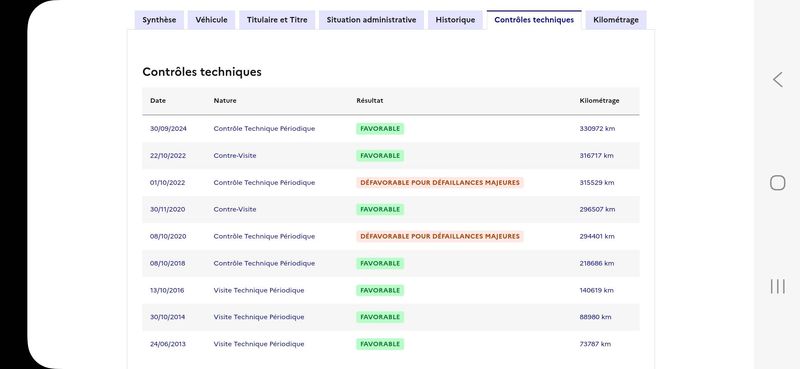
Task: Select the 73787 km mileage value
Action: tap(595, 344)
